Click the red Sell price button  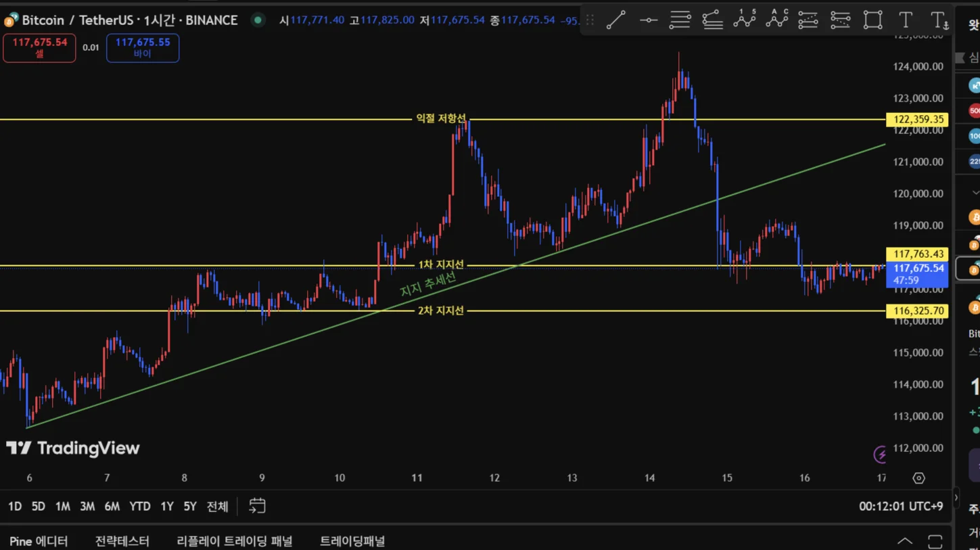point(39,48)
